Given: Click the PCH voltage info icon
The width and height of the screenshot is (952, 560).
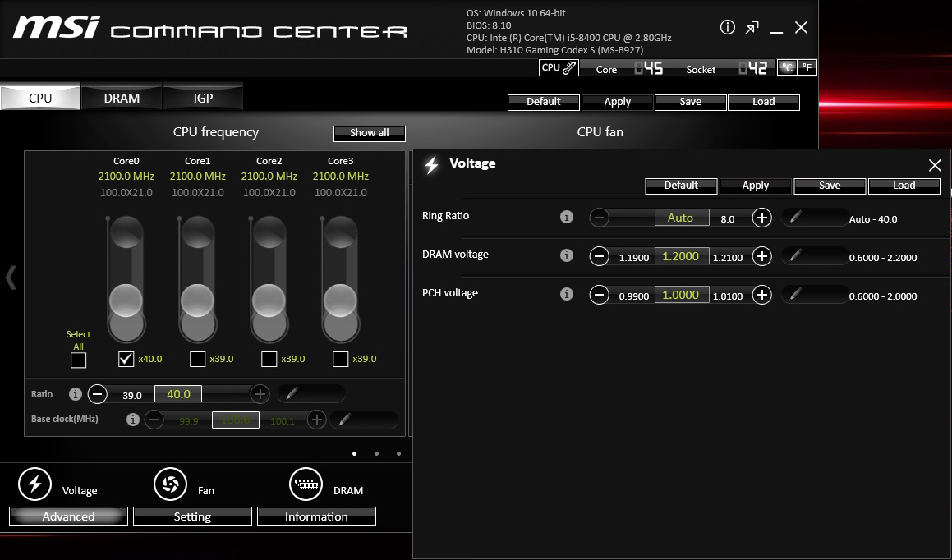Looking at the screenshot, I should [567, 294].
